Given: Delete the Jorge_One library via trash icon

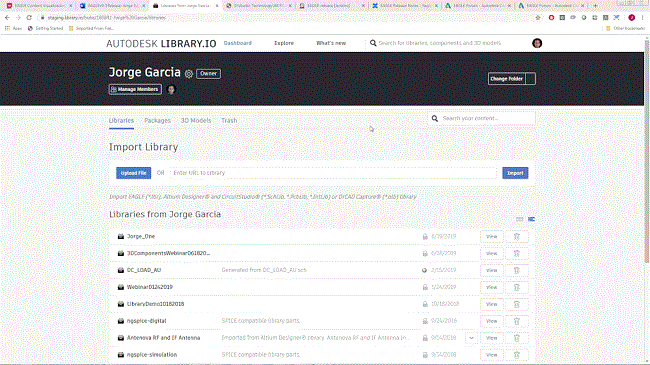Looking at the screenshot, I should pyautogui.click(x=517, y=236).
